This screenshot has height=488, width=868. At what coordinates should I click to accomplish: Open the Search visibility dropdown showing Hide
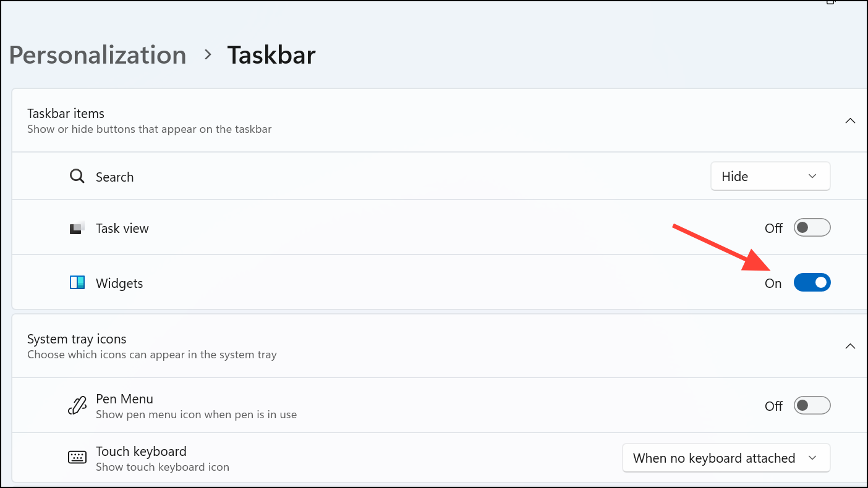pyautogui.click(x=770, y=176)
